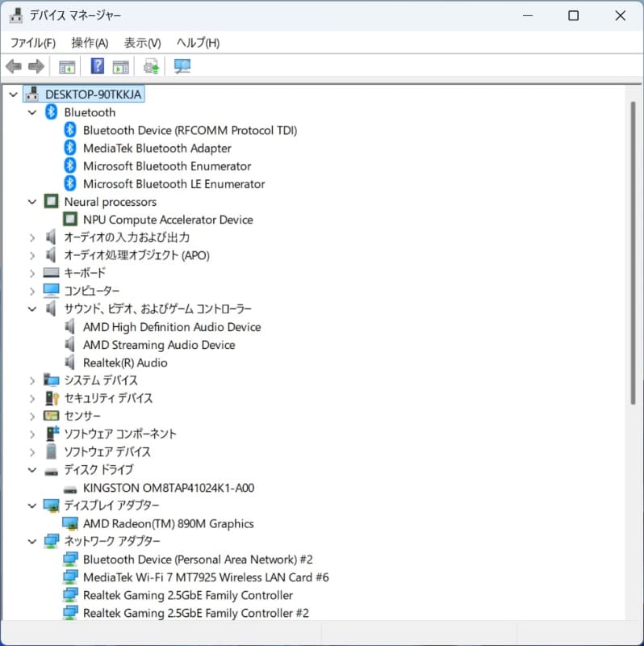This screenshot has height=646, width=644.
Task: Click the drive icon of KINGSTON OM8TAP41024K1-A00
Action: tap(70, 489)
